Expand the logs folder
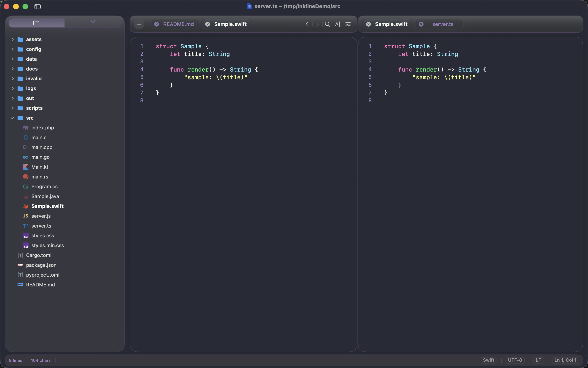The height and width of the screenshot is (368, 588). pos(12,88)
